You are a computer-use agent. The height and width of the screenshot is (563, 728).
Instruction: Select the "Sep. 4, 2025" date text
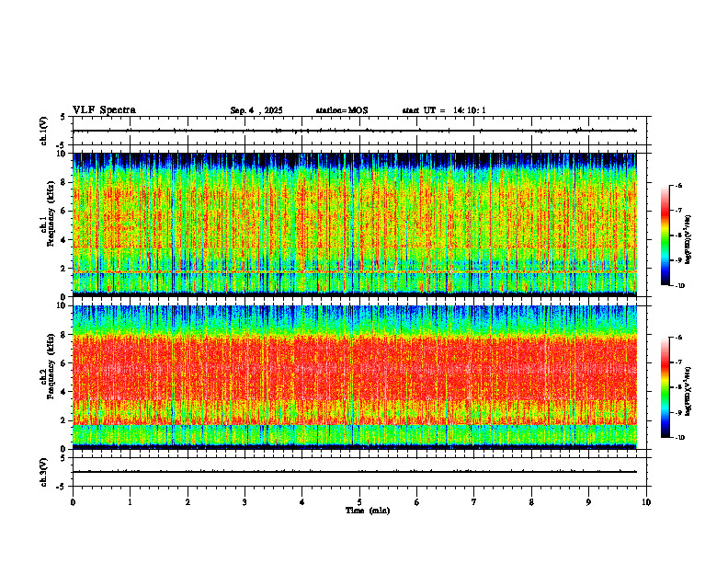pos(256,110)
